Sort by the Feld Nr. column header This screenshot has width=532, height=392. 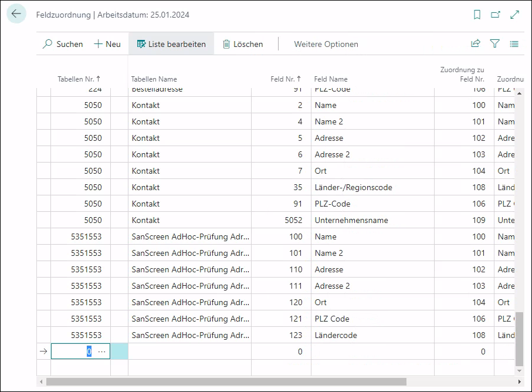coord(286,79)
